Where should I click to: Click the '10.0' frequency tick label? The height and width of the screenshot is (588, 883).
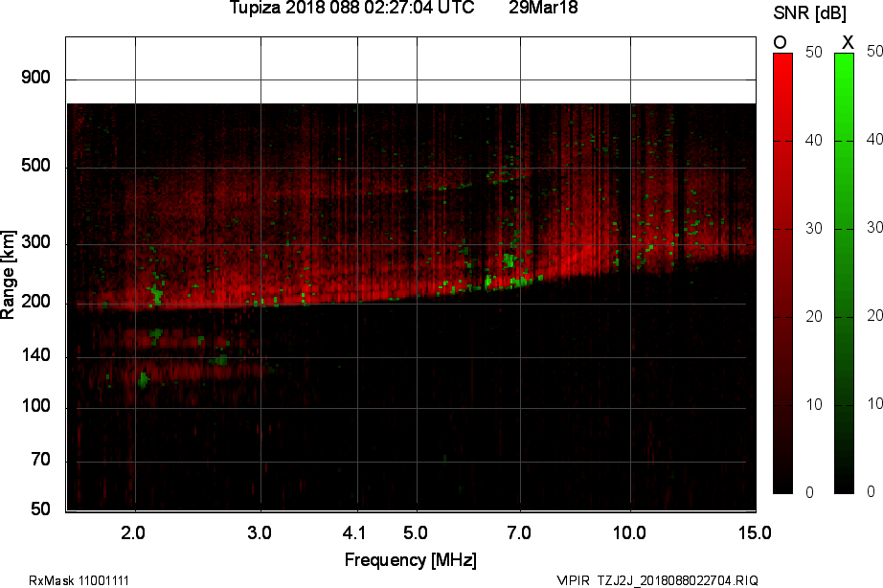point(629,532)
